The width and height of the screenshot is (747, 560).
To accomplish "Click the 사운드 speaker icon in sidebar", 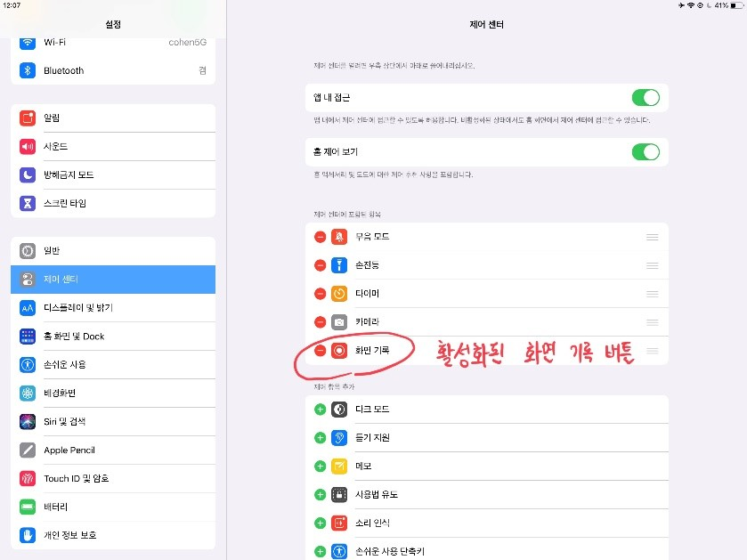I will [28, 146].
